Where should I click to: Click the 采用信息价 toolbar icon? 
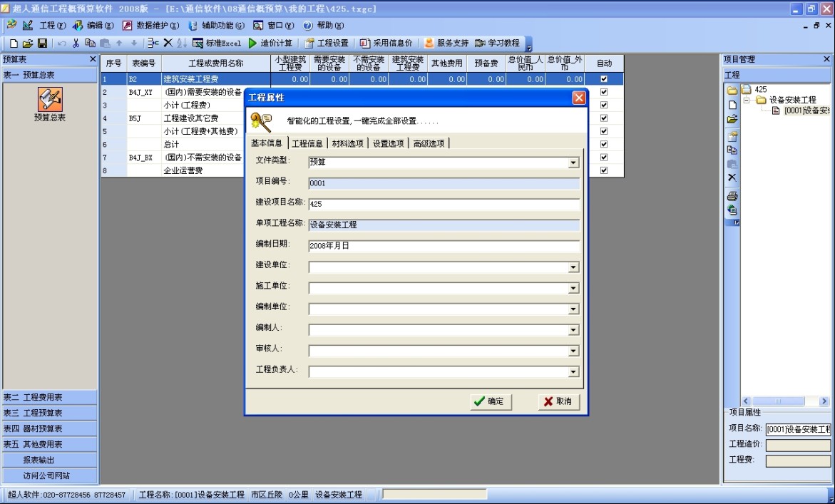[x=384, y=43]
